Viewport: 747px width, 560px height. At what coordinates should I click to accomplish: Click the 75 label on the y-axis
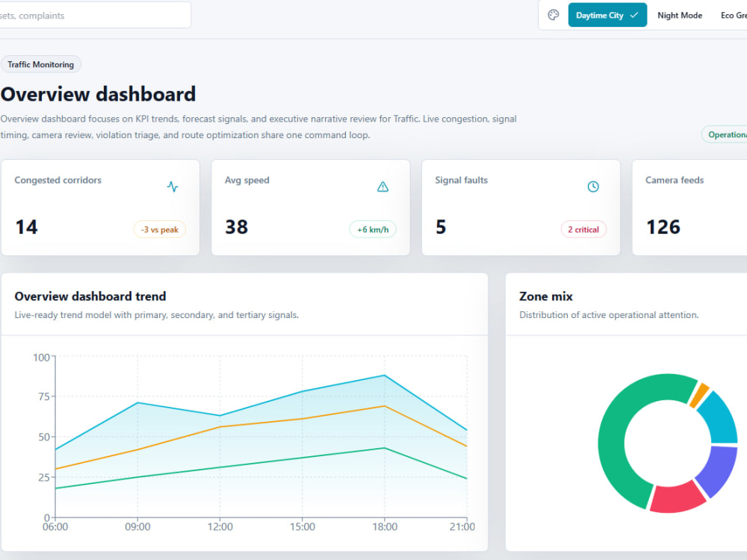[x=44, y=396]
